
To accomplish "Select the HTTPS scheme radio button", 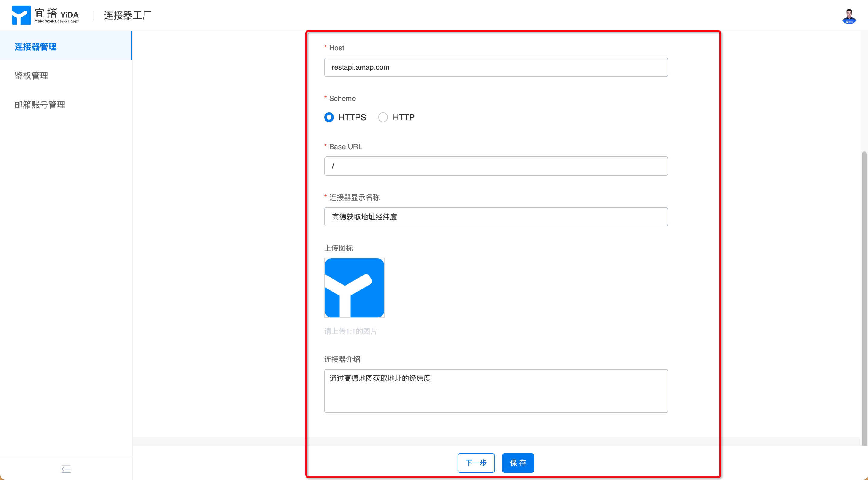I will coord(329,117).
